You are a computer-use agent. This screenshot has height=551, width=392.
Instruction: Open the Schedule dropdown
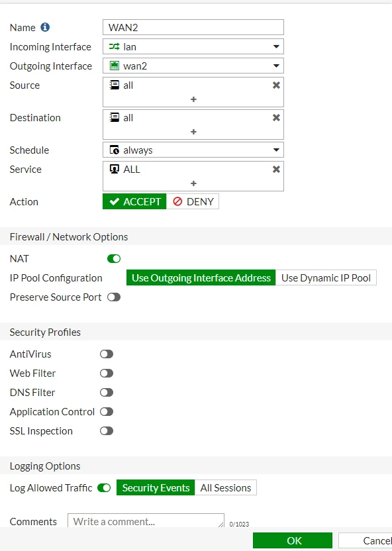click(x=193, y=150)
